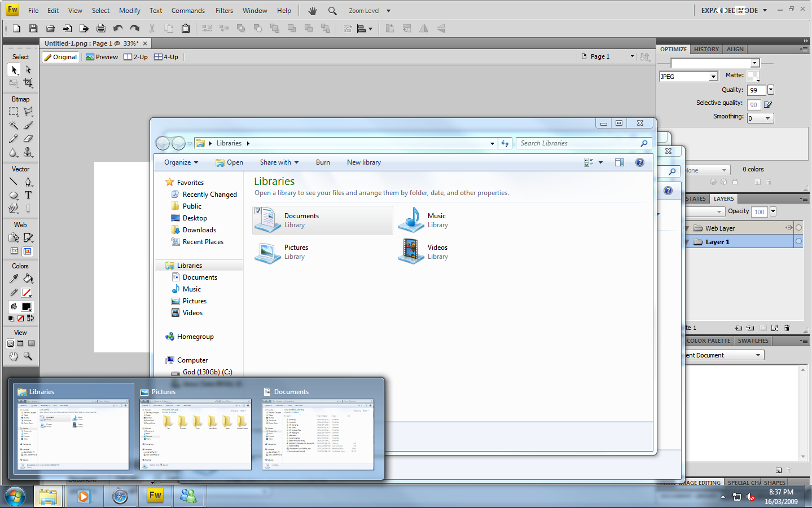Open the stroke color swatch

[x=27, y=293]
